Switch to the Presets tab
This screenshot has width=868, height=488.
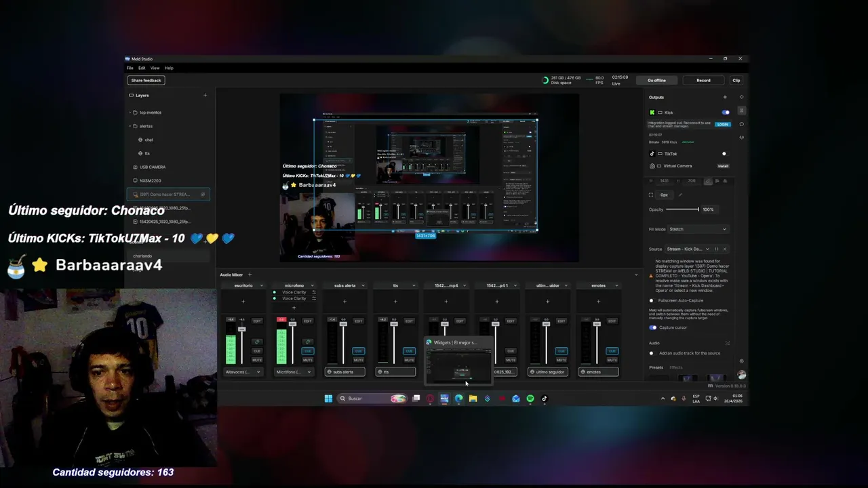coord(656,367)
